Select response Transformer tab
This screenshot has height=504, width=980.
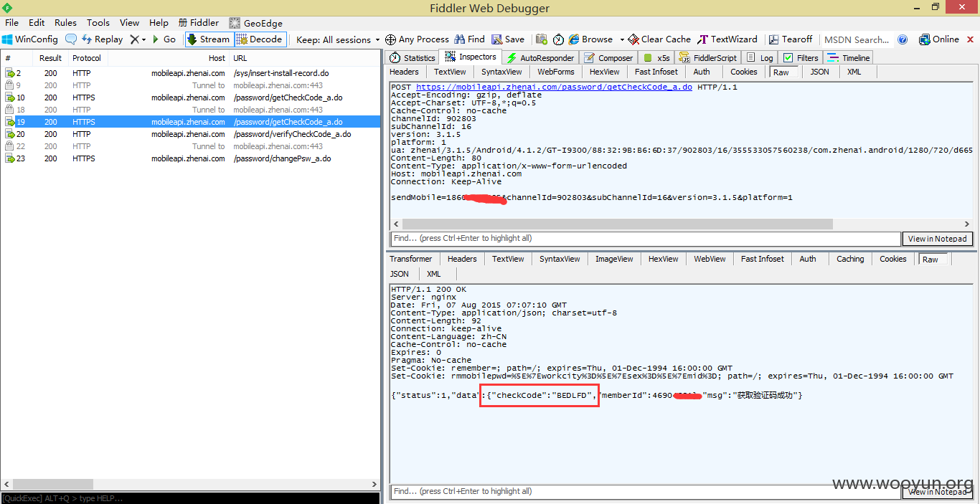pos(411,259)
